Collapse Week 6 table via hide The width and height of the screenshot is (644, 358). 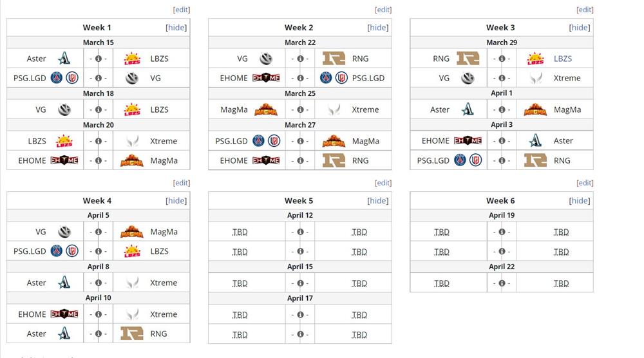click(580, 201)
